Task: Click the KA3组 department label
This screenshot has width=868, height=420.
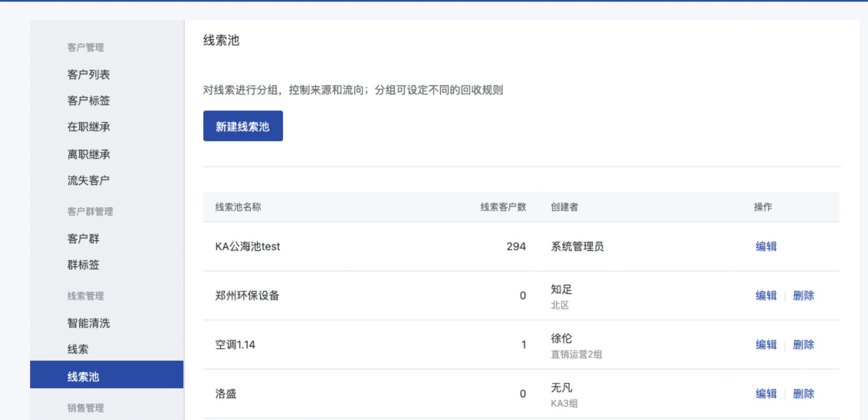Action: pyautogui.click(x=564, y=403)
